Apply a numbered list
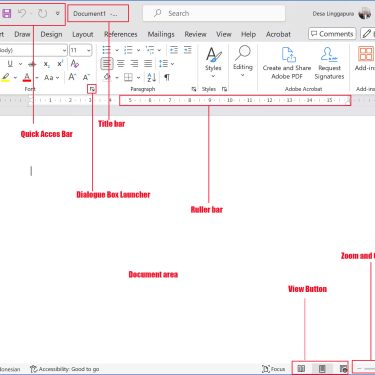This screenshot has height=375, width=375. pos(128,50)
